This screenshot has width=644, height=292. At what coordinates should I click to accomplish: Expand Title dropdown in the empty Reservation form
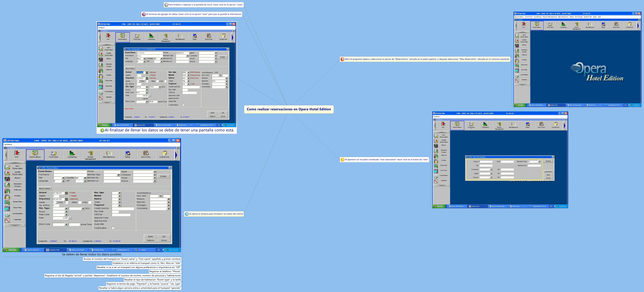pos(63,178)
